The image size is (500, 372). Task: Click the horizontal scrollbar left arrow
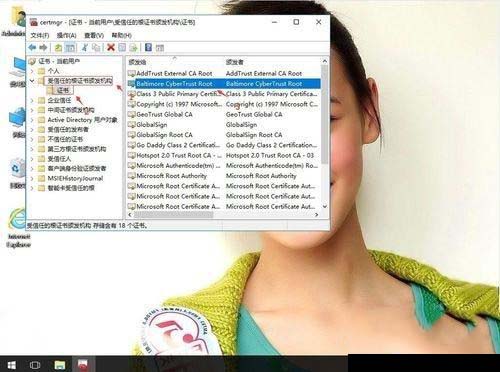click(x=130, y=215)
